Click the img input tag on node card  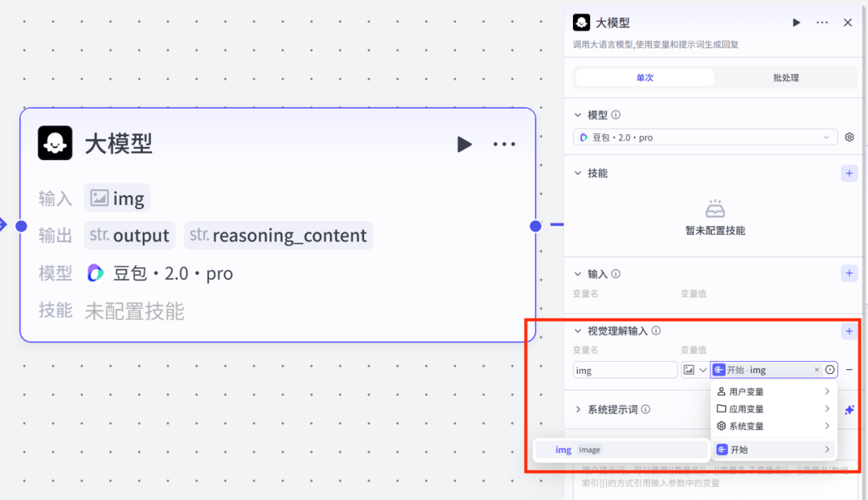click(x=117, y=199)
